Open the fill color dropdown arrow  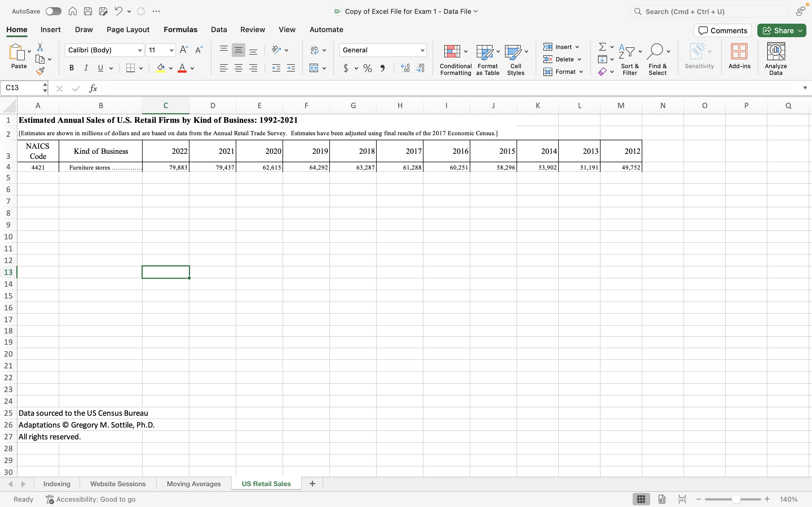click(x=171, y=68)
